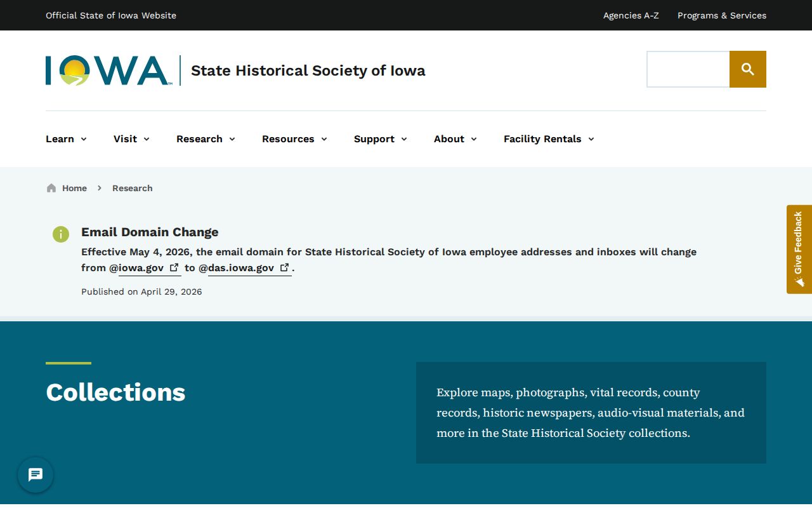The width and height of the screenshot is (812, 508).
Task: Click the Research breadcrumb text
Action: [133, 188]
